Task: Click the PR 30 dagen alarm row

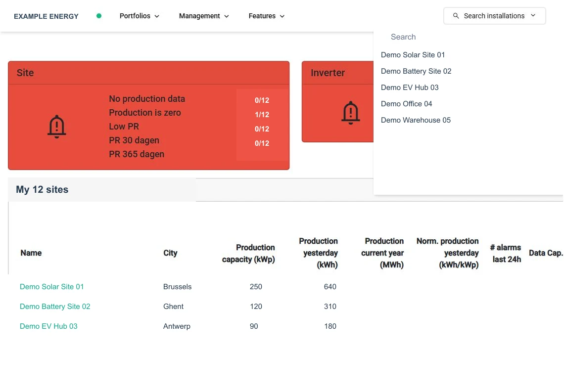Action: point(134,140)
